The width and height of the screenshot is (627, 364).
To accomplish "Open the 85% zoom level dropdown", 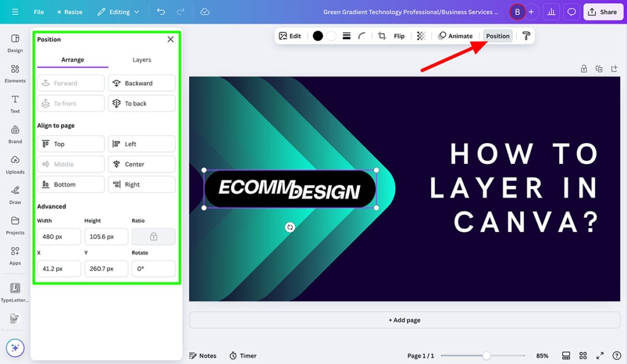I will (x=541, y=355).
